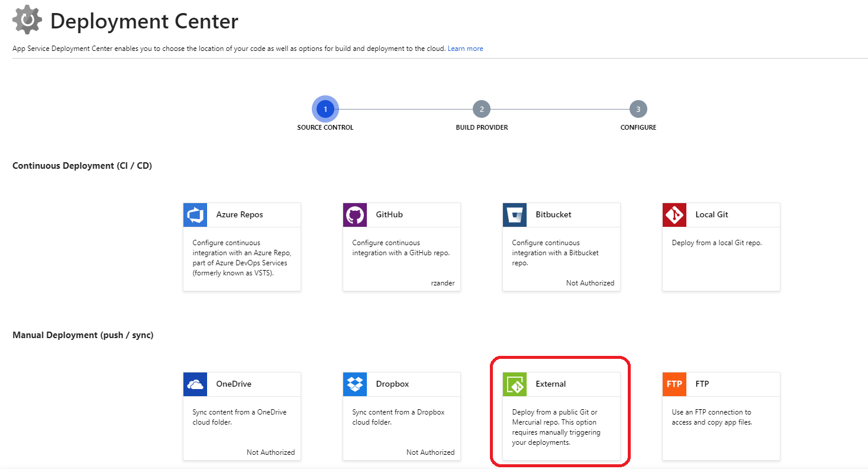The width and height of the screenshot is (868, 469).
Task: Click the Bitbucket bucket icon
Action: [x=515, y=215]
